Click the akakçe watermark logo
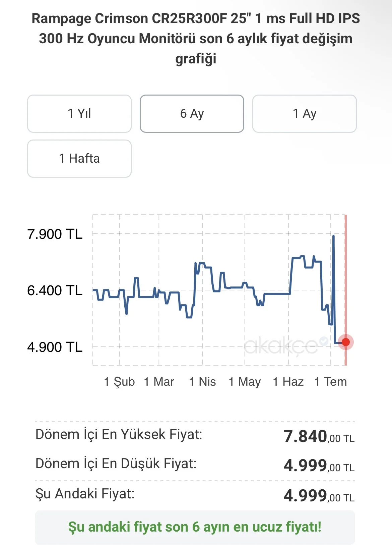Screen dimensions: 392x545 pyautogui.click(x=281, y=346)
